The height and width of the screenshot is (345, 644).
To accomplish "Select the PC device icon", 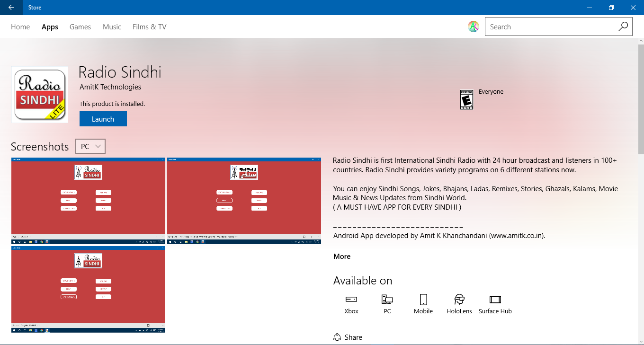I will pos(387,299).
